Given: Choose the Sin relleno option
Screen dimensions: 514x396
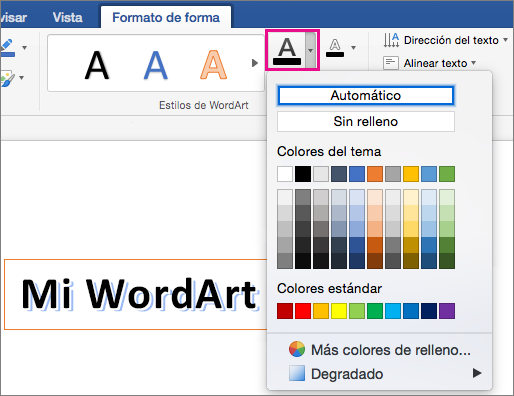Looking at the screenshot, I should click(x=366, y=121).
